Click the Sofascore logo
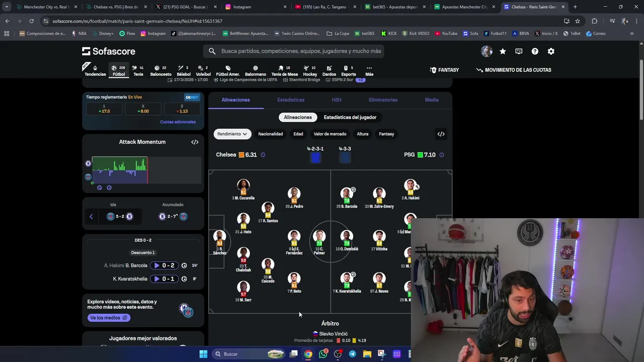 click(x=109, y=51)
